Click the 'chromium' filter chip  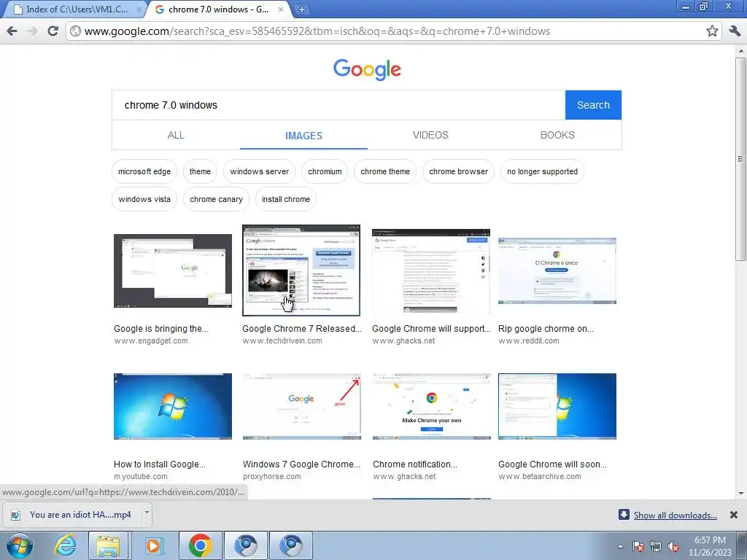325,171
